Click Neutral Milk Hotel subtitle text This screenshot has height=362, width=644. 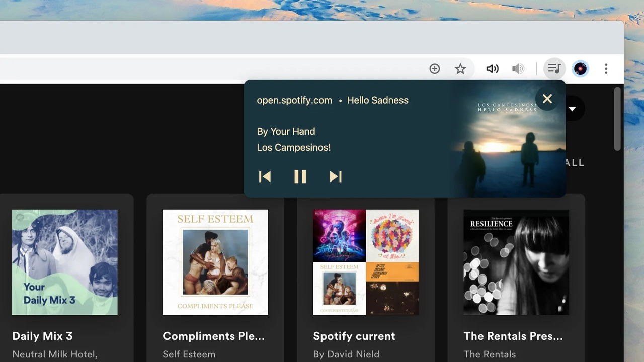click(x=54, y=354)
